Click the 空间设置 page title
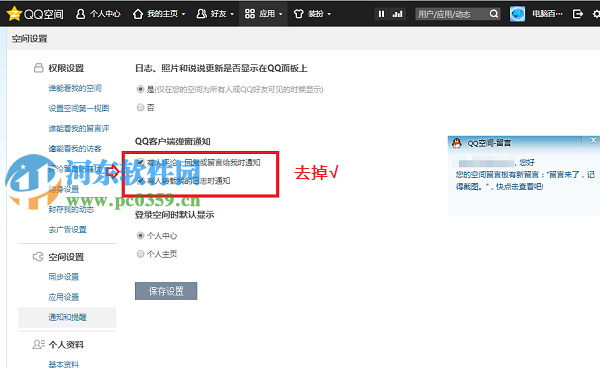Image resolution: width=600 pixels, height=368 pixels. 29,39
